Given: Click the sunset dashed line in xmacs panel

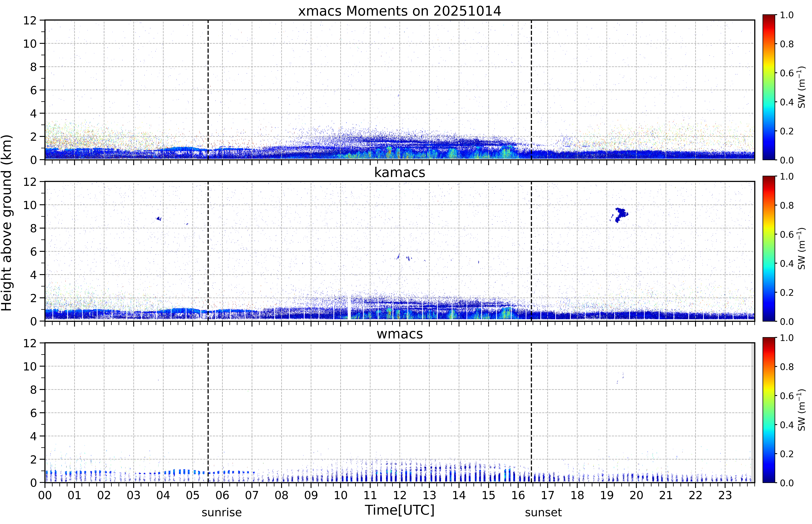Looking at the screenshot, I should [532, 90].
